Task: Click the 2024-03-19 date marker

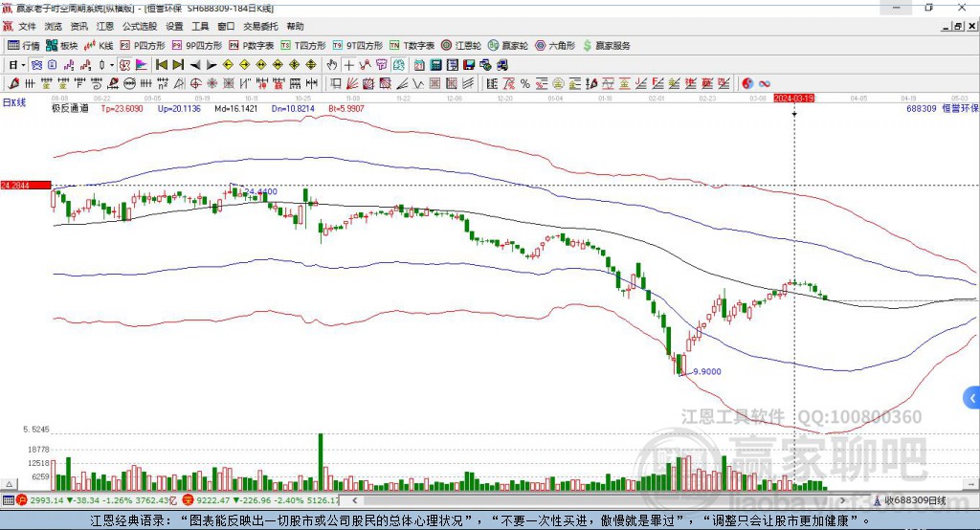Action: click(x=793, y=99)
